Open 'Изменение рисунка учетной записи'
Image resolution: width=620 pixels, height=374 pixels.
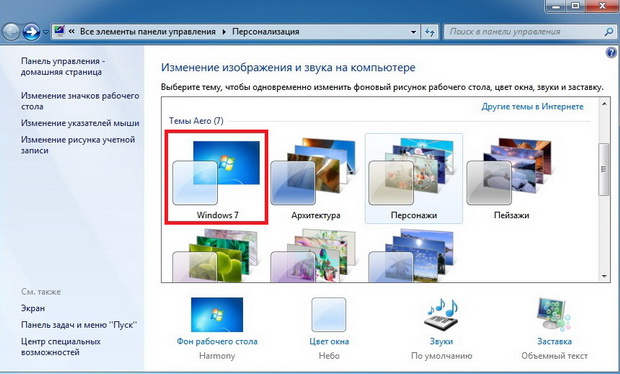(x=78, y=145)
